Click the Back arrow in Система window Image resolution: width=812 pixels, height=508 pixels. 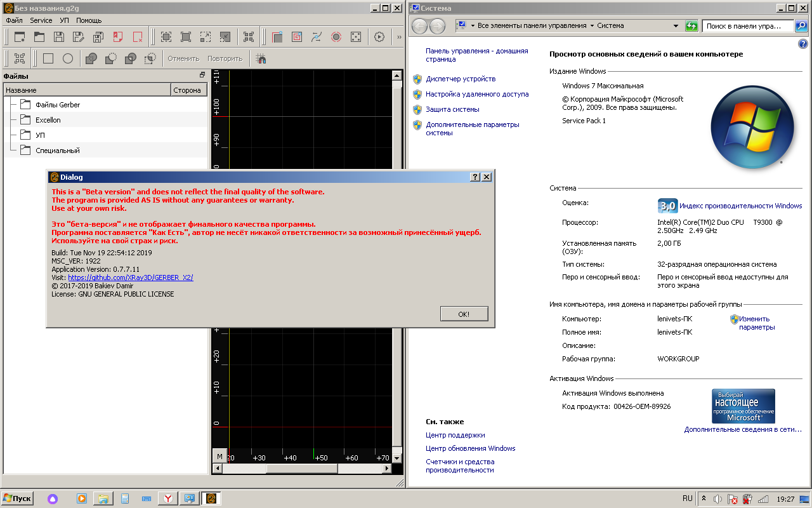[x=420, y=26]
